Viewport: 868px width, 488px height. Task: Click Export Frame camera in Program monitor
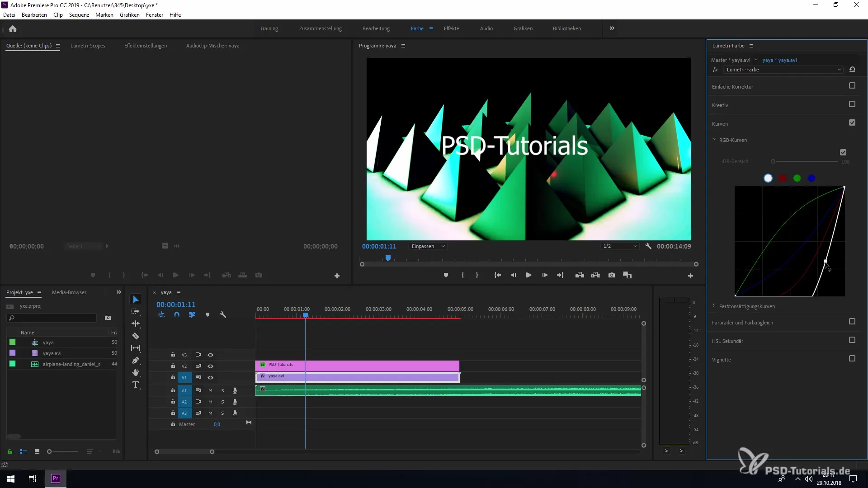click(612, 275)
